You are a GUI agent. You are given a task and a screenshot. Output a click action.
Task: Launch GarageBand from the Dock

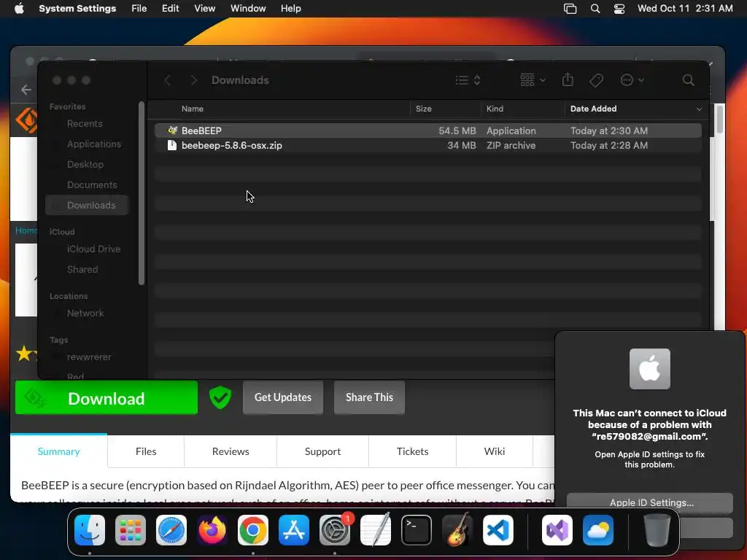coord(457,530)
